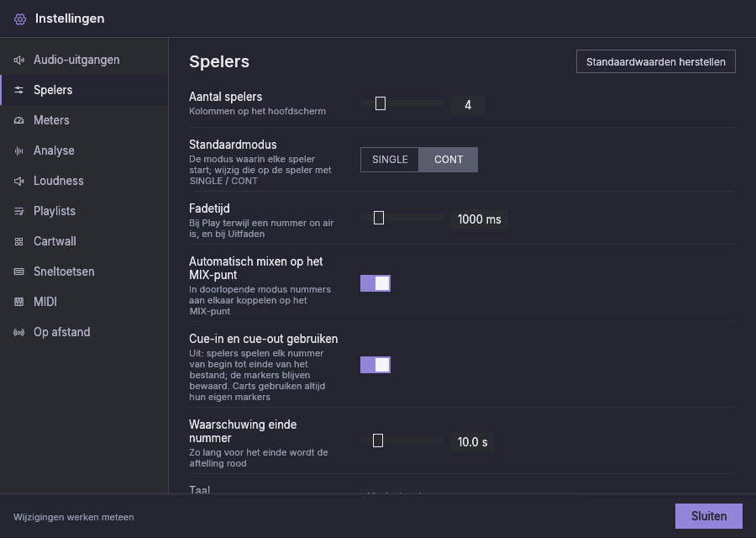The height and width of the screenshot is (538, 756).
Task: Switch to the Loudness section label
Action: (x=58, y=181)
